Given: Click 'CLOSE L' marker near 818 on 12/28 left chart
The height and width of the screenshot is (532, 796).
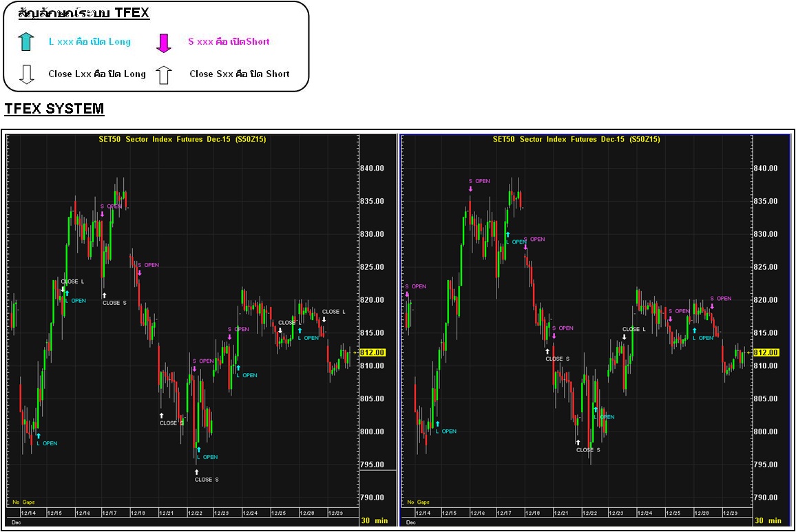Looking at the screenshot, I should 333,312.
